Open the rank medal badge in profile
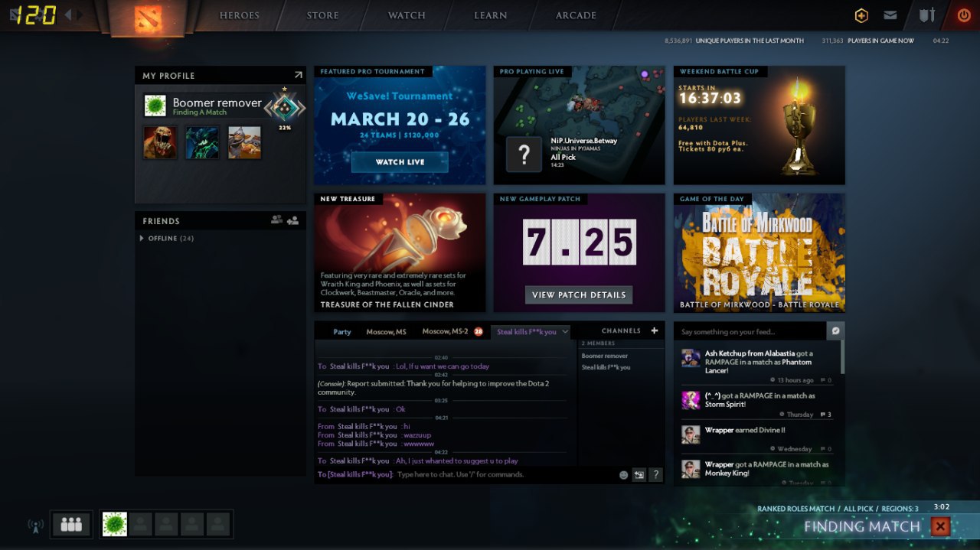 tap(285, 108)
